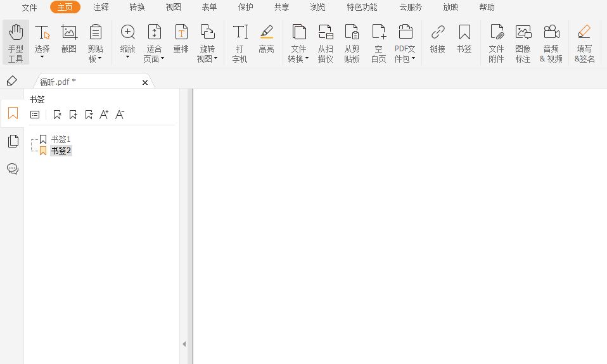The image size is (607, 364).
Task: Click the middle bookmark icon with the plus sign
Action: 73,115
